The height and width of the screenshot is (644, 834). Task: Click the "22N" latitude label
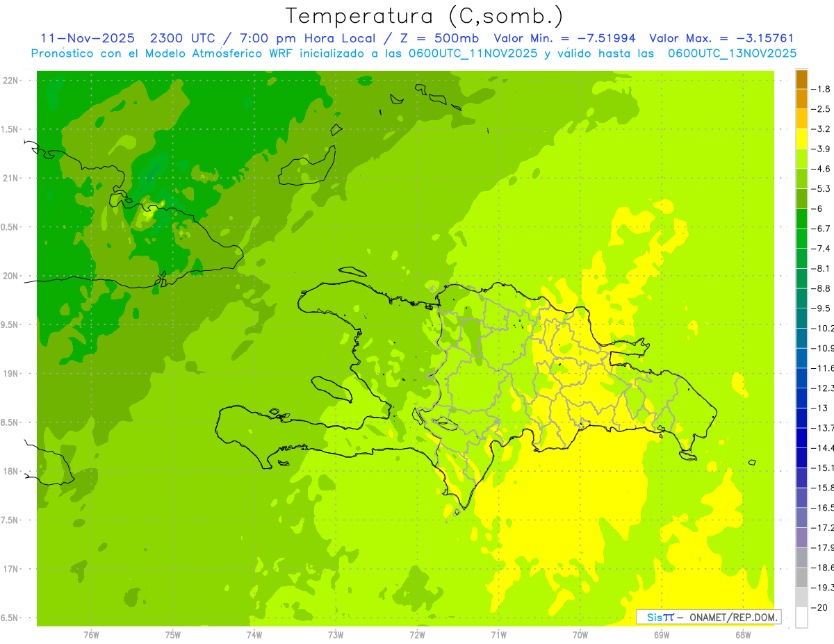tap(10, 81)
